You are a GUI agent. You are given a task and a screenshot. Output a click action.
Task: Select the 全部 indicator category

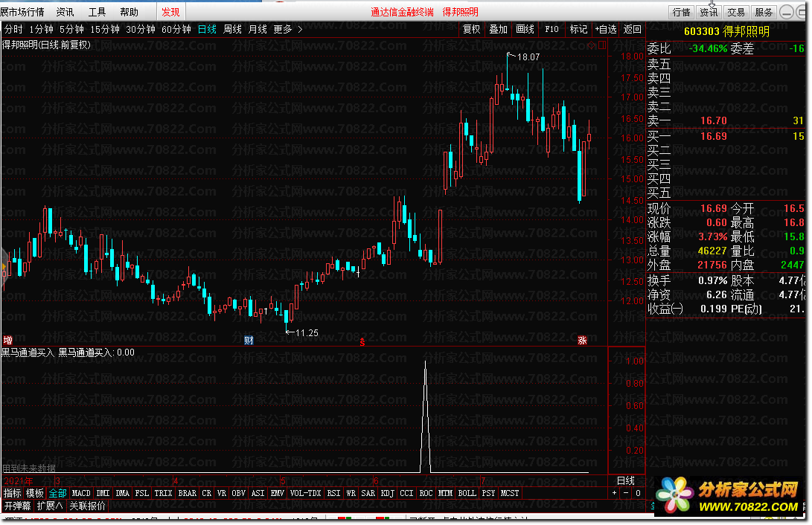pyautogui.click(x=57, y=493)
